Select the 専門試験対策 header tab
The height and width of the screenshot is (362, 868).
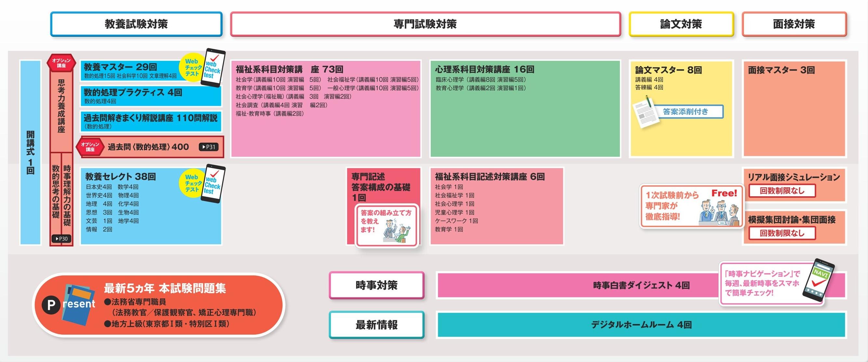[425, 24]
